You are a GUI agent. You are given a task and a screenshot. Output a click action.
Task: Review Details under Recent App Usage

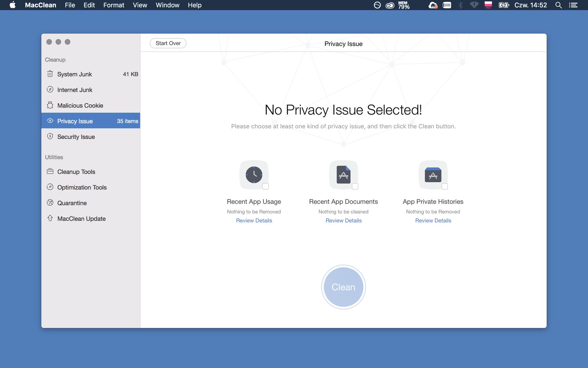(x=254, y=220)
